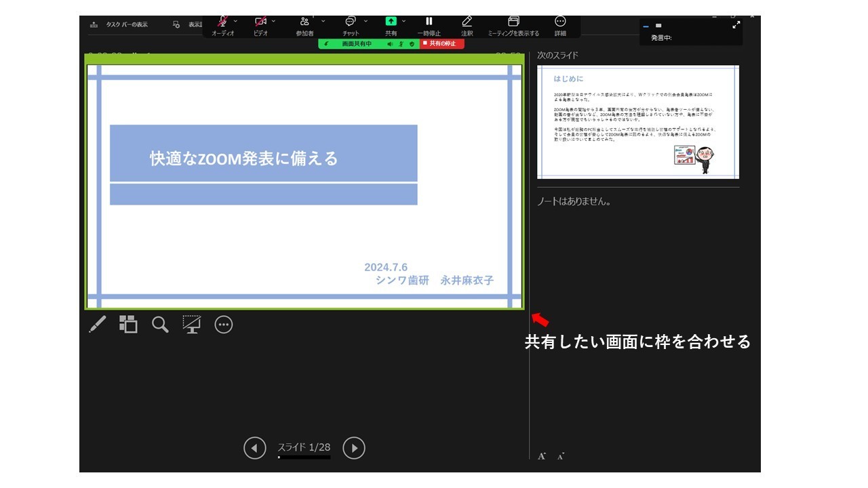Advance to the next slide arrow
Image resolution: width=868 pixels, height=488 pixels.
point(354,448)
